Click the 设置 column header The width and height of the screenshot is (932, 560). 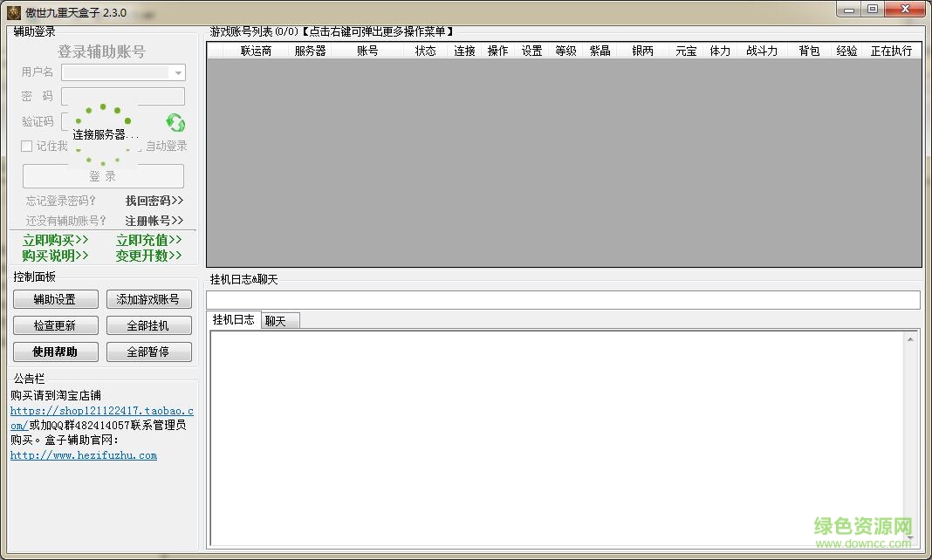(532, 51)
